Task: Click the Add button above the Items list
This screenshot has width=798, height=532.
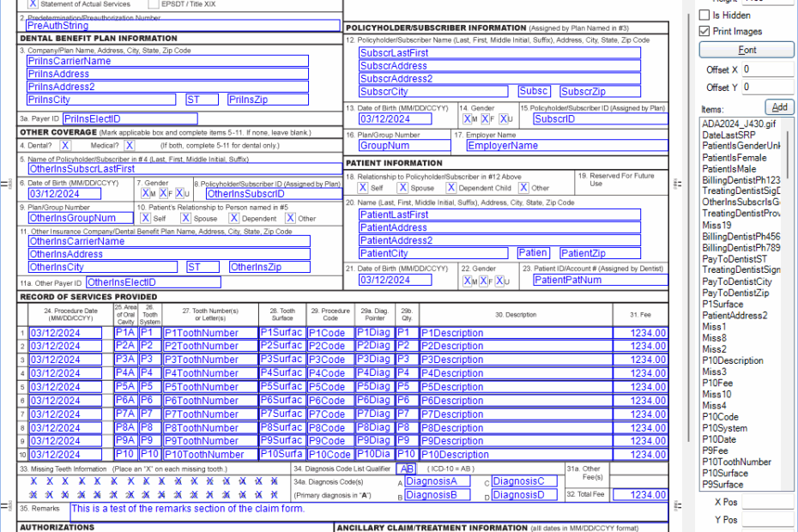Action: click(x=779, y=108)
